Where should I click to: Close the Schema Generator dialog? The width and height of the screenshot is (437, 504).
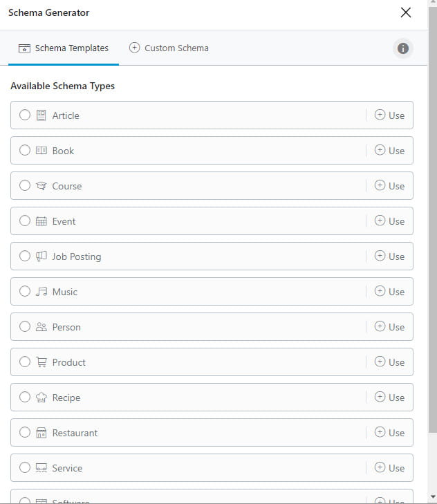coord(406,12)
